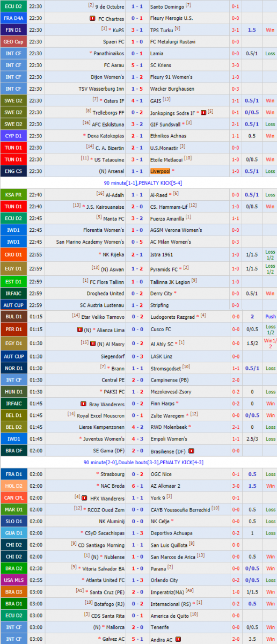
Task: Click the red card icon before Al Masry
Action: point(93,343)
